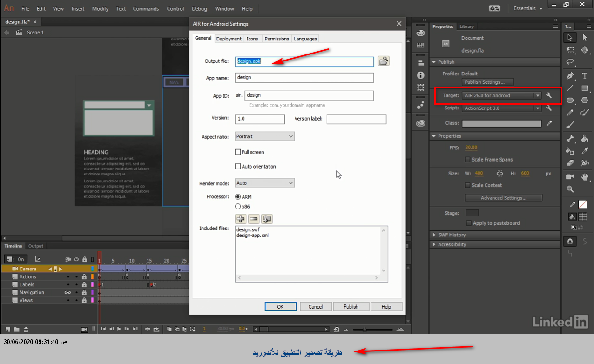Select the Text tool
Viewport: 594px width, 364px height.
tap(585, 75)
